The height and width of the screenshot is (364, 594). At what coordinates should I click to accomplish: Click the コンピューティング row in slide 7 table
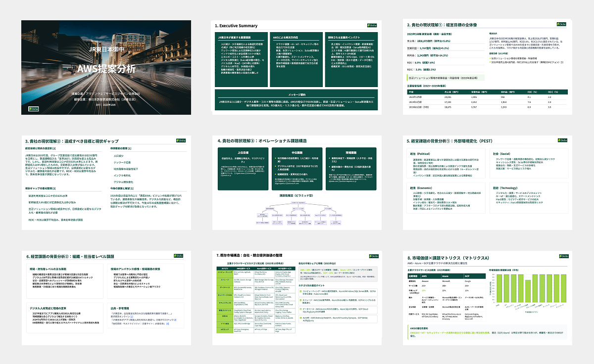click(257, 273)
